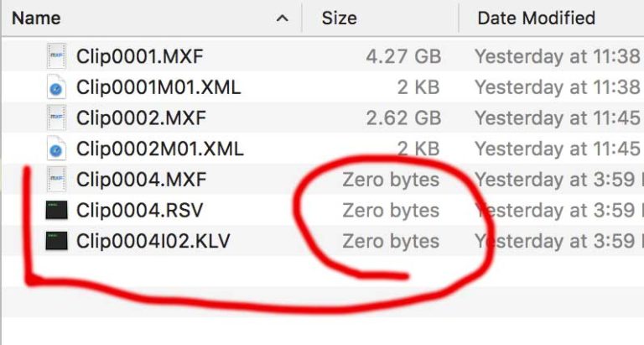Image resolution: width=644 pixels, height=345 pixels.
Task: Click the Clip0002.MXF file icon
Action: [56, 118]
